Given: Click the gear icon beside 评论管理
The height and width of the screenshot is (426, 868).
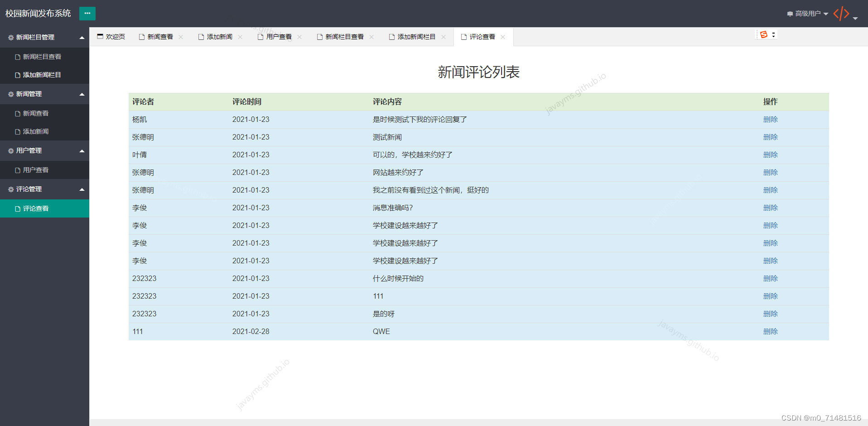Looking at the screenshot, I should (10, 189).
